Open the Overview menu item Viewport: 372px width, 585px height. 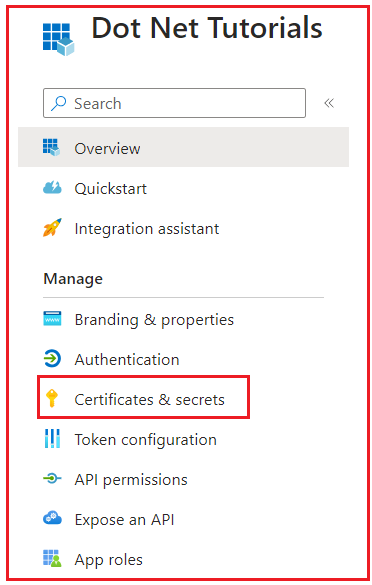click(x=183, y=147)
